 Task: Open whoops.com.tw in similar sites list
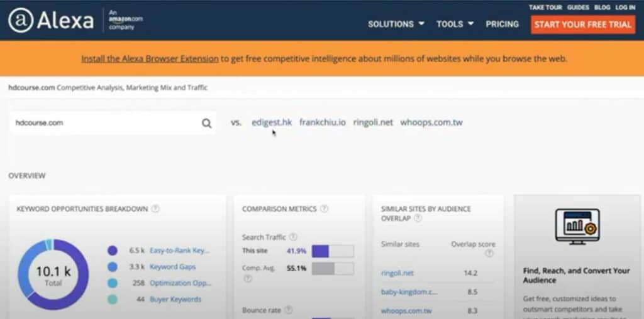(x=406, y=311)
